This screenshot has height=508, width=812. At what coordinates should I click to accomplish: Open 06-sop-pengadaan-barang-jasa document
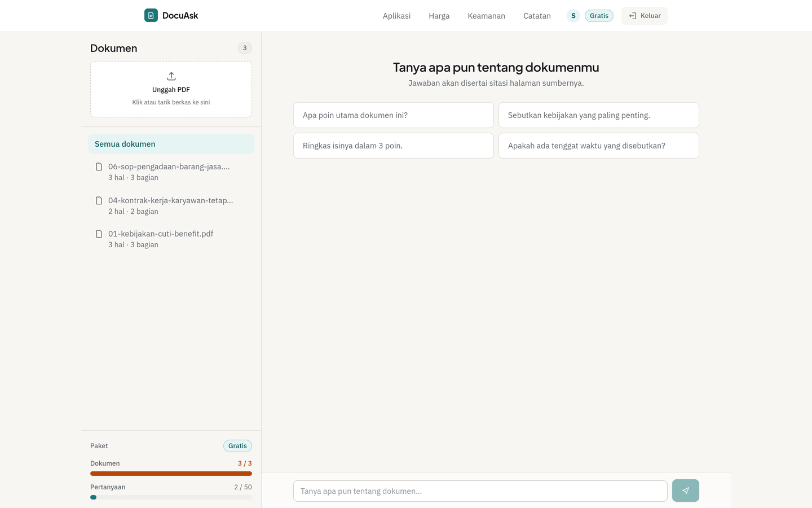pyautogui.click(x=171, y=172)
